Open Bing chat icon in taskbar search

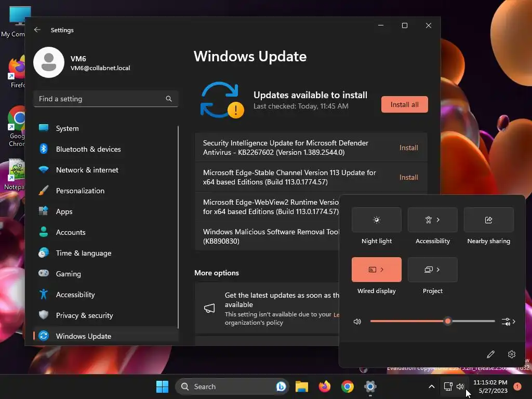281,387
